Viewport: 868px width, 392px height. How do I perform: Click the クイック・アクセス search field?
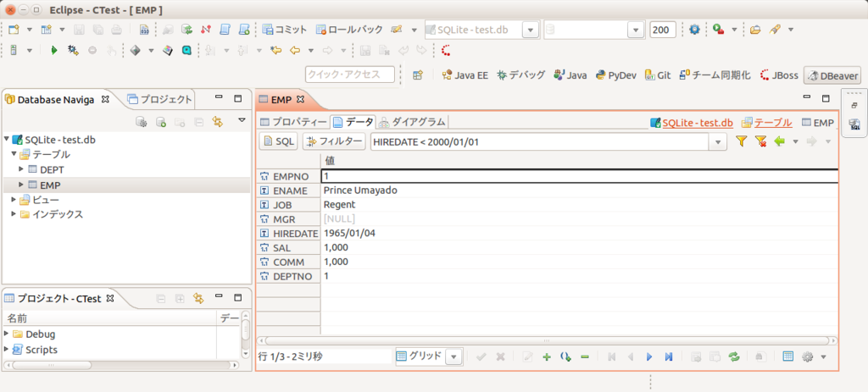350,75
